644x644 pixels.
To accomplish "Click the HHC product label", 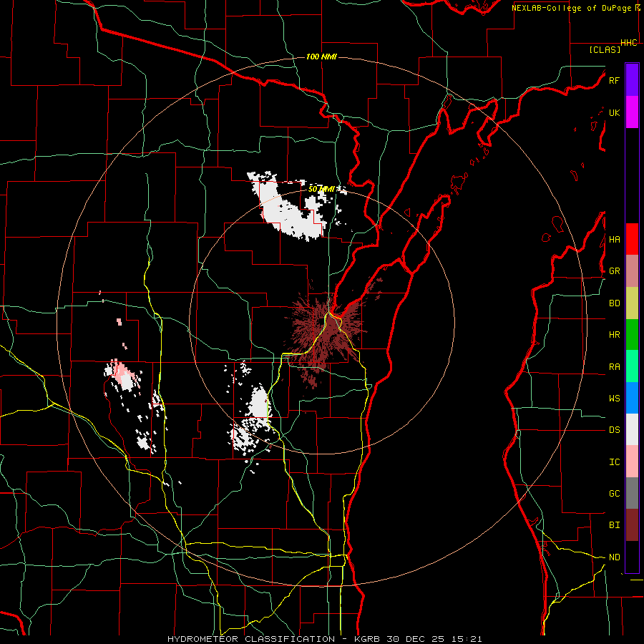I will 629,43.
